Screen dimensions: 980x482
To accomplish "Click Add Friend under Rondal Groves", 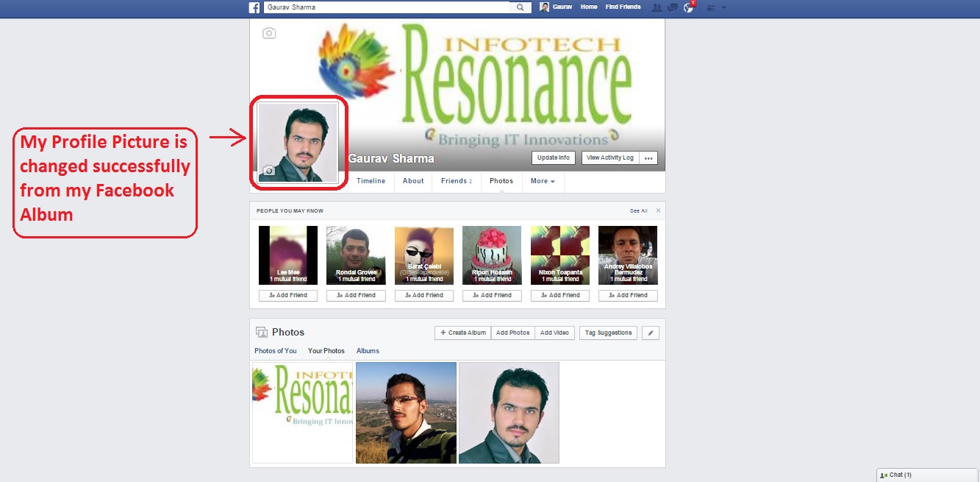I will coord(356,296).
